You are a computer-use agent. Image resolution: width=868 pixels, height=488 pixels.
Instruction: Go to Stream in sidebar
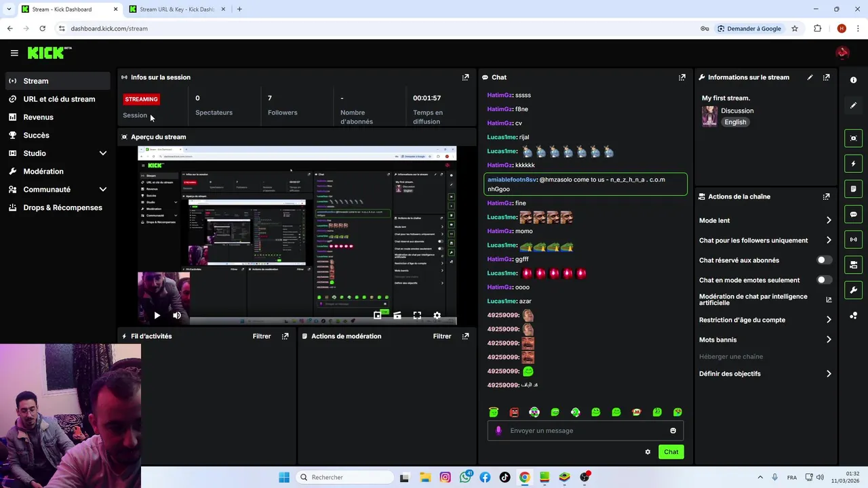58,81
